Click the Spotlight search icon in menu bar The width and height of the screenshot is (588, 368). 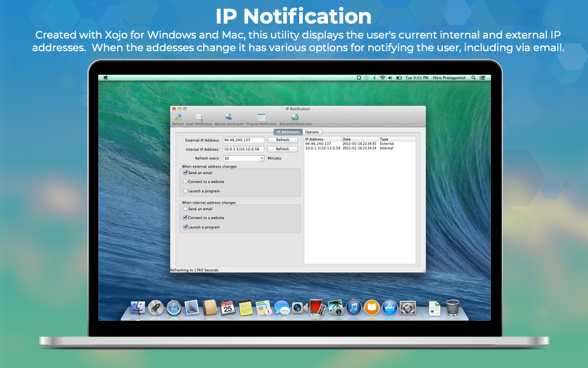(x=473, y=77)
